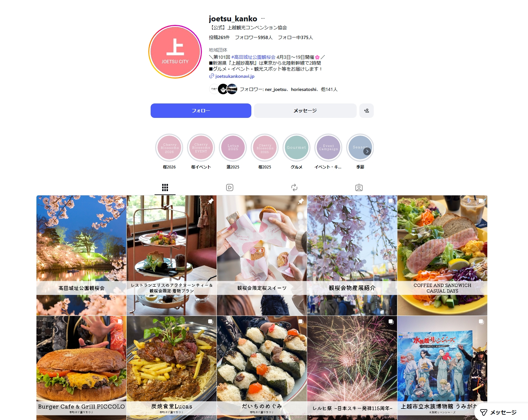This screenshot has height=420, width=528.
Task: Open the JOETSU CITY profile picture
Action: [175, 52]
